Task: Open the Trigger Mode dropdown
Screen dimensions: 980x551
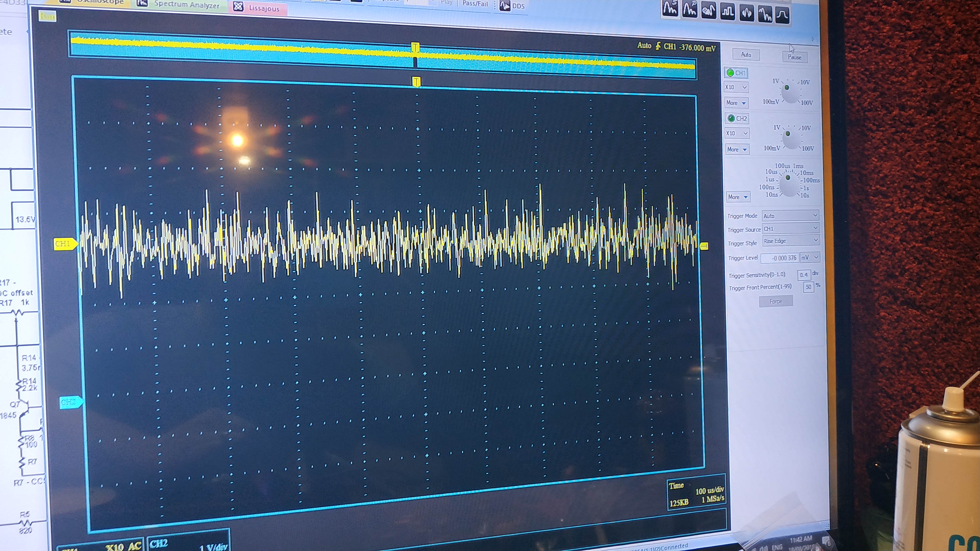Action: click(791, 216)
